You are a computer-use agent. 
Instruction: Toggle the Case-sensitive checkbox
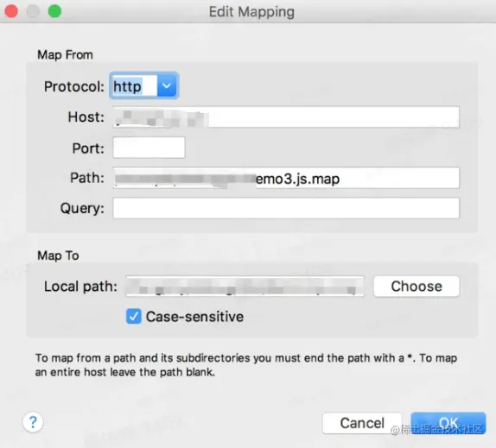(133, 316)
